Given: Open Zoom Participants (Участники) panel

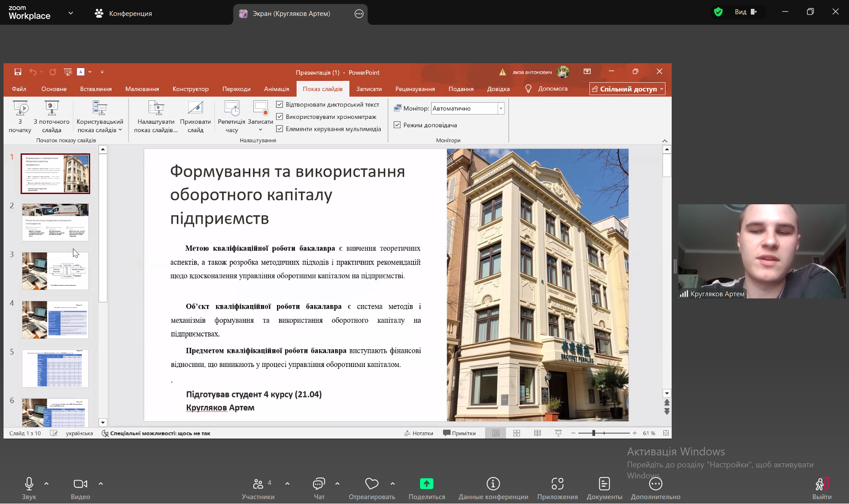Looking at the screenshot, I should [x=258, y=484].
